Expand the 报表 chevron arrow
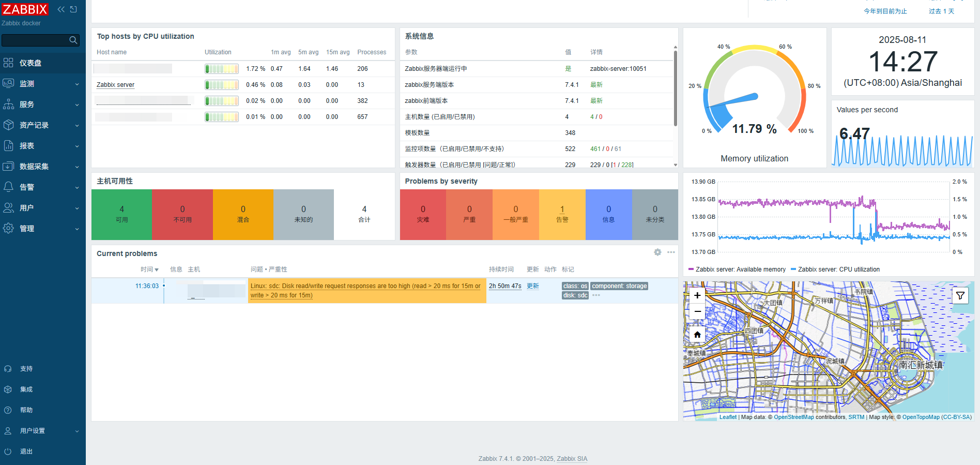 coord(77,146)
